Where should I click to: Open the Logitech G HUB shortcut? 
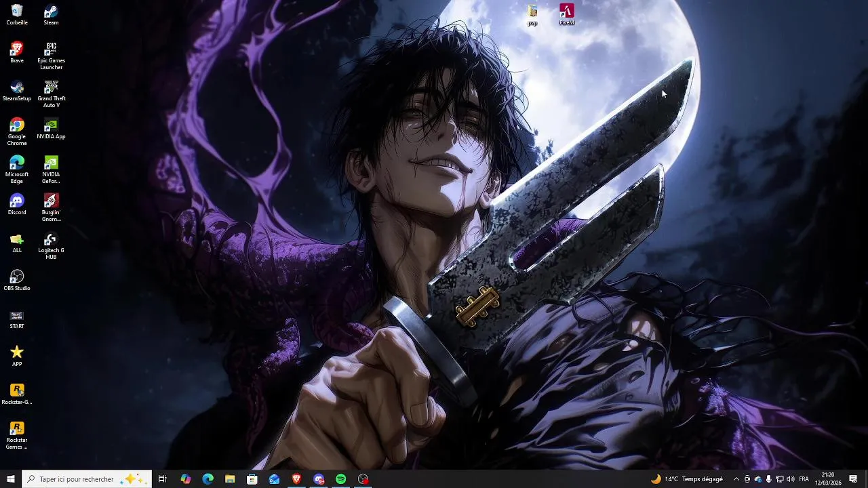coord(51,246)
